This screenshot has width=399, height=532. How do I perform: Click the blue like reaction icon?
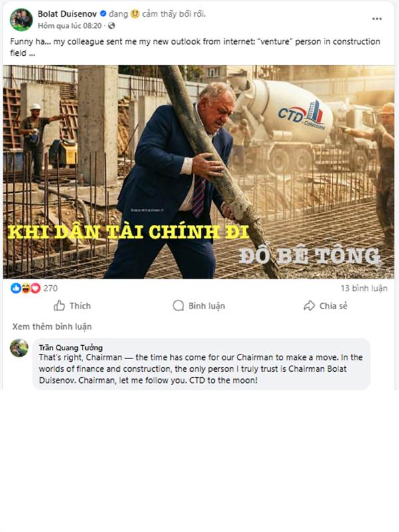tap(15, 289)
